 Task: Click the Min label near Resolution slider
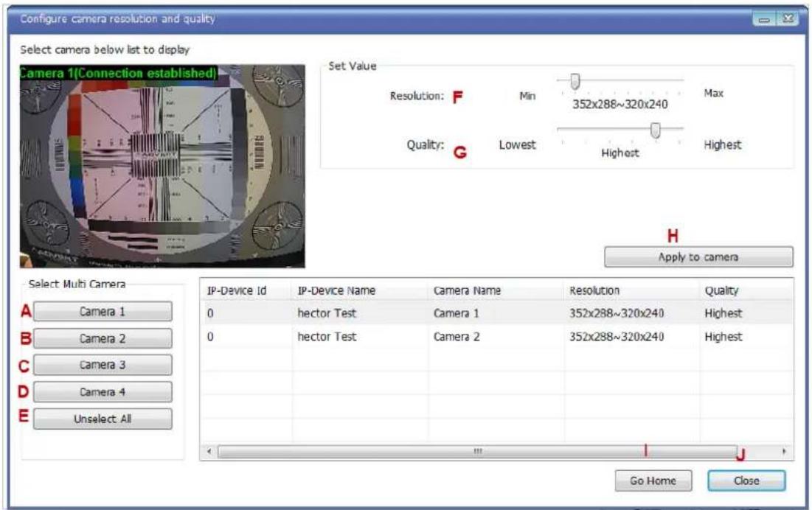pyautogui.click(x=527, y=96)
